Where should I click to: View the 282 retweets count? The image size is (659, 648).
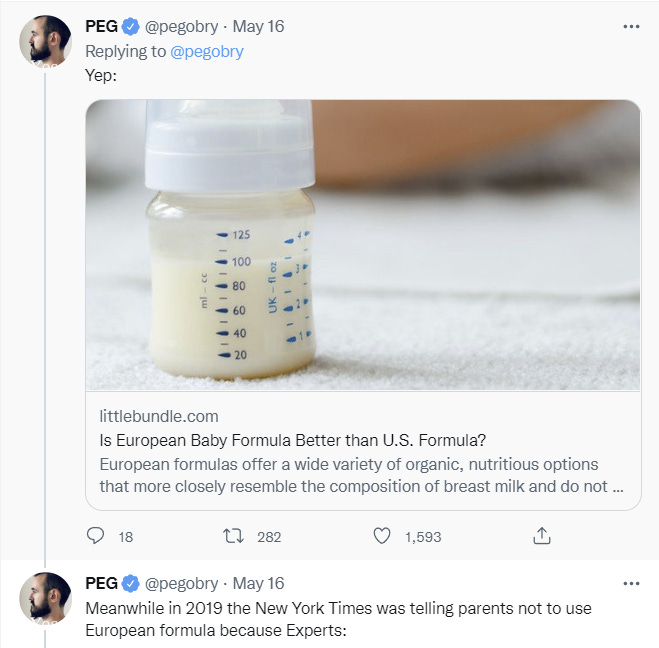click(x=269, y=537)
